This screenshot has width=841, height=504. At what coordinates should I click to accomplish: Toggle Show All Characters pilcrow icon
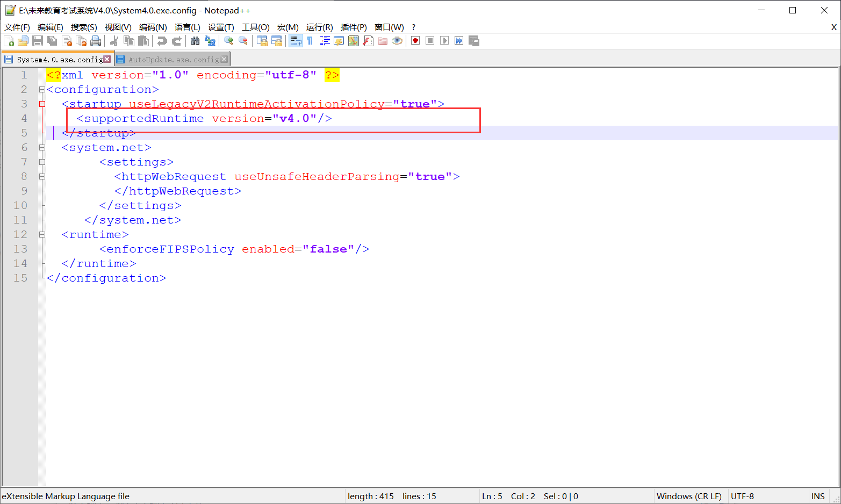(x=310, y=41)
